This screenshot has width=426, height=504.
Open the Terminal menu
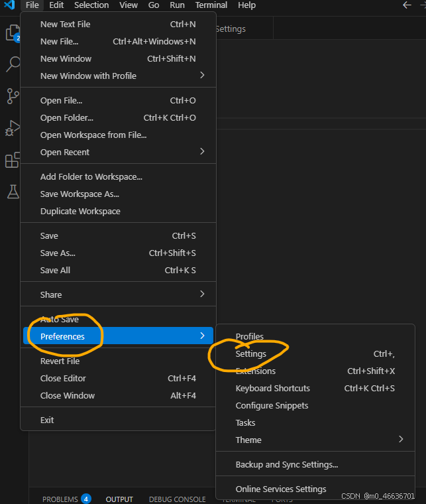(211, 5)
